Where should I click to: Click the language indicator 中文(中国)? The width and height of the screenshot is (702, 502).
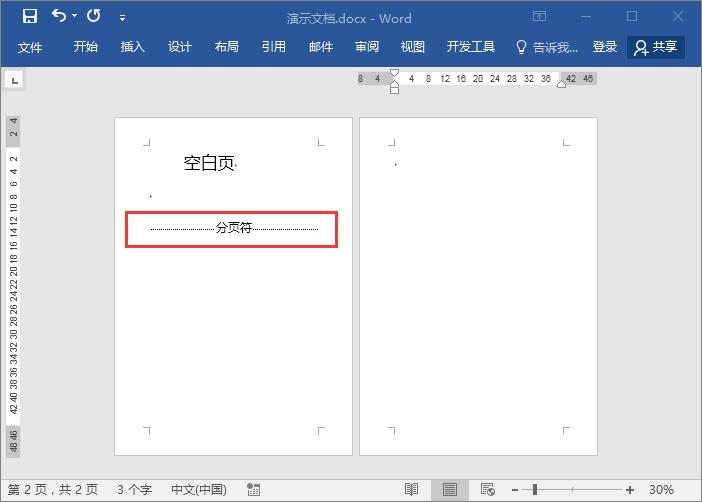point(199,489)
